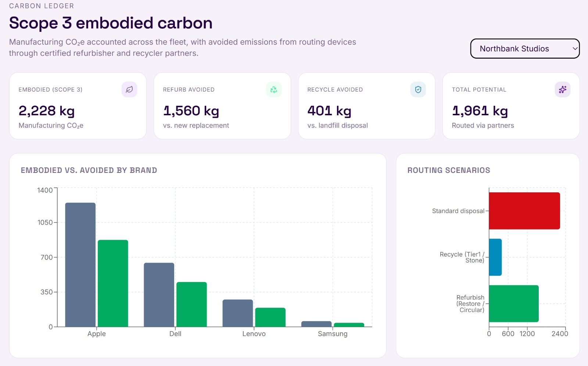Screen dimensions: 588x366
Task: Select the Apple embodied carbon bar
Action: (x=80, y=265)
